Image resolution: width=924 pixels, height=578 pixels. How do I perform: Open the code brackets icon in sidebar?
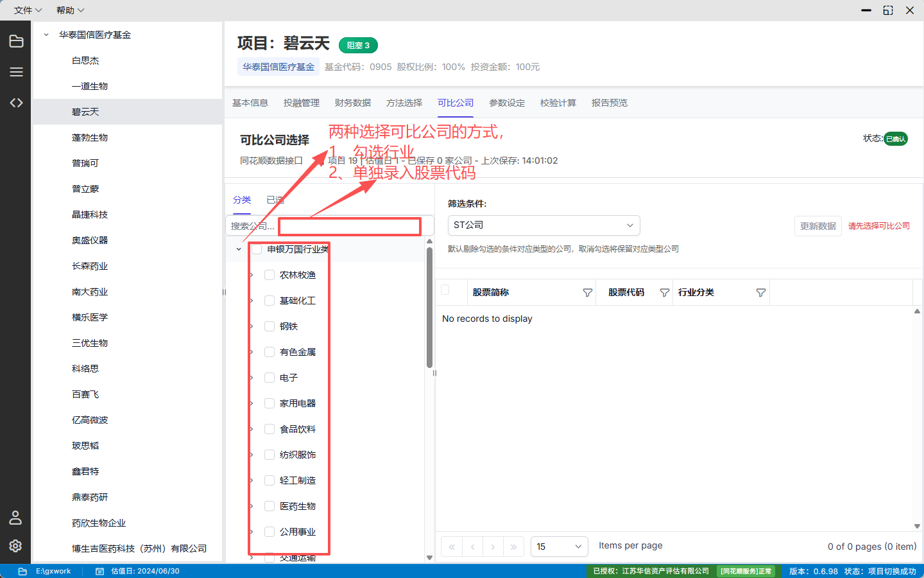click(x=16, y=103)
